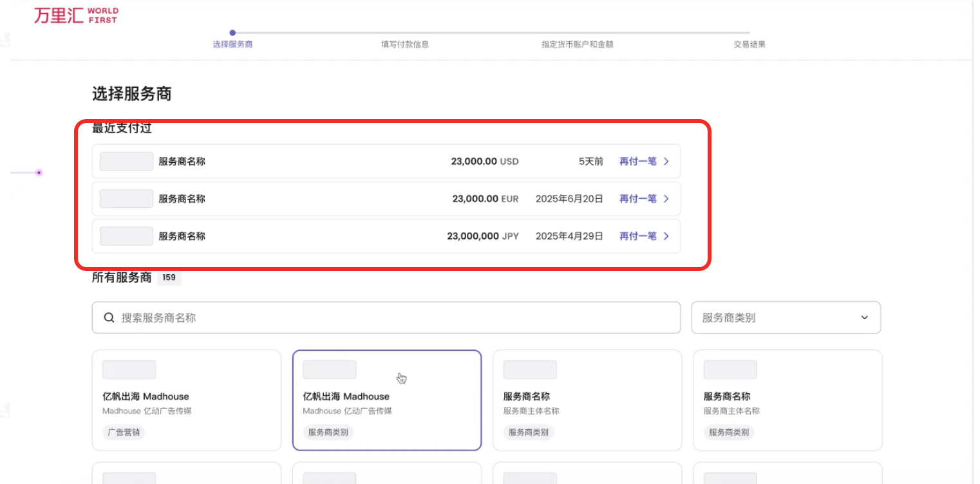Click the 服务商类别 dropdown arrow

coord(864,318)
